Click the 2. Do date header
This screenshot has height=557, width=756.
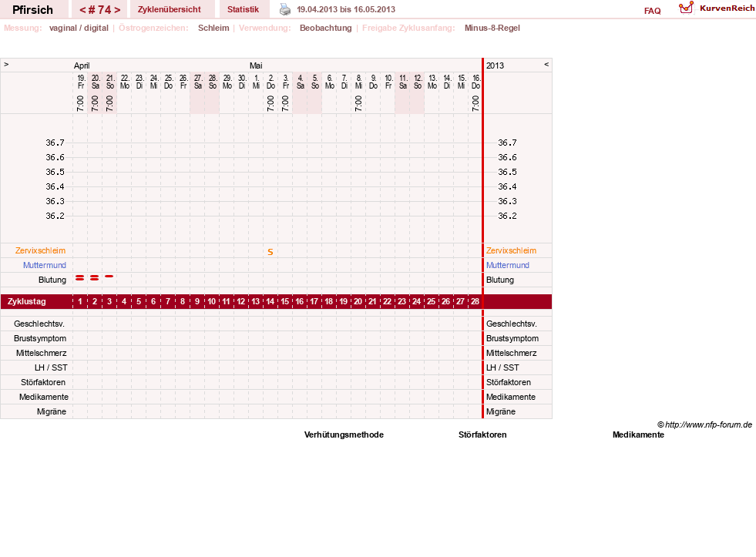click(271, 82)
